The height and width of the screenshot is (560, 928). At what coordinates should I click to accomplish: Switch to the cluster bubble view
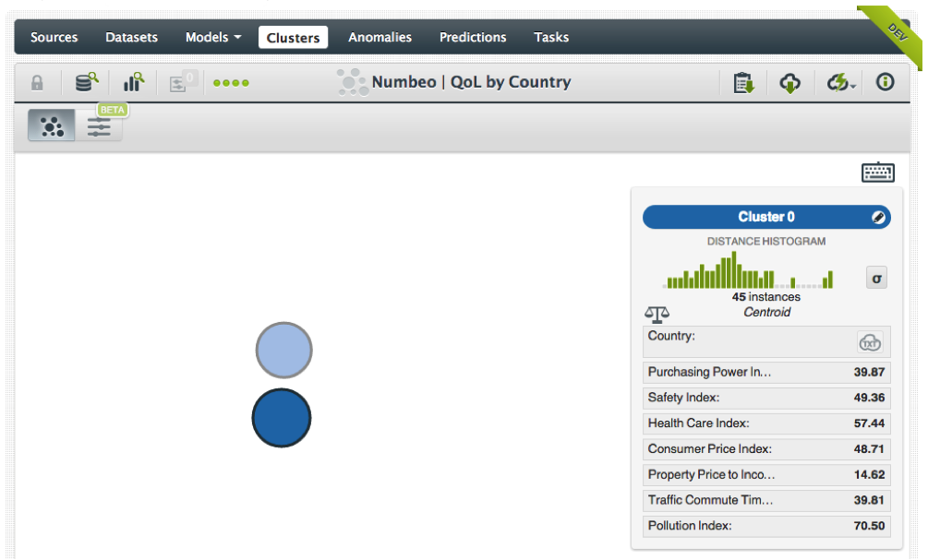point(52,127)
